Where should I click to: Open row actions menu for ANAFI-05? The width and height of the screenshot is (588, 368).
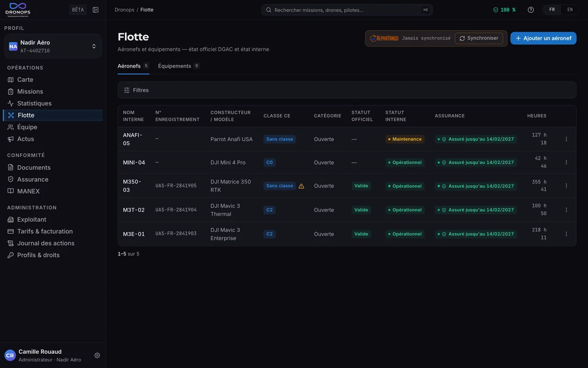click(x=566, y=139)
